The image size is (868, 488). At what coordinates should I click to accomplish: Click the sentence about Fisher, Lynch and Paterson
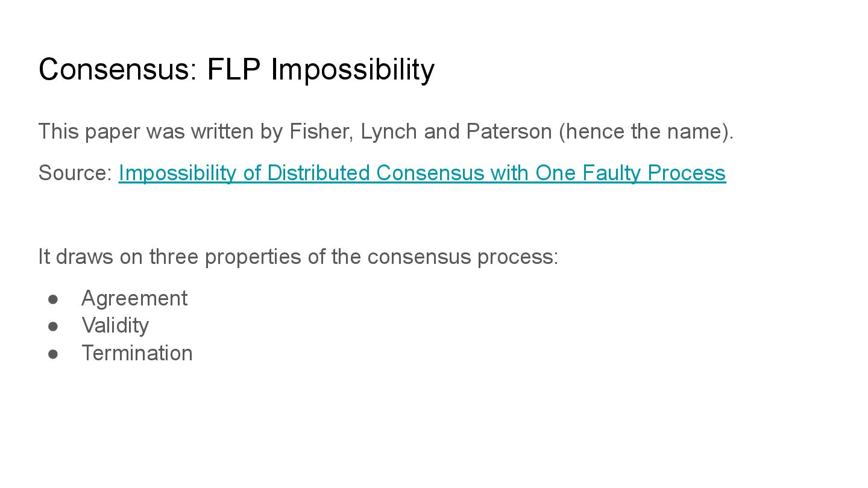tap(386, 131)
